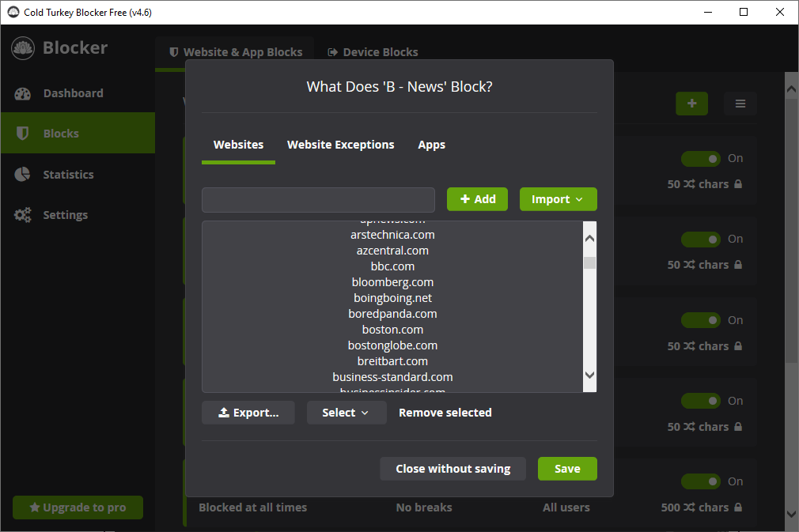Click the green plus add block button
Screen dimensions: 799x532
click(691, 104)
